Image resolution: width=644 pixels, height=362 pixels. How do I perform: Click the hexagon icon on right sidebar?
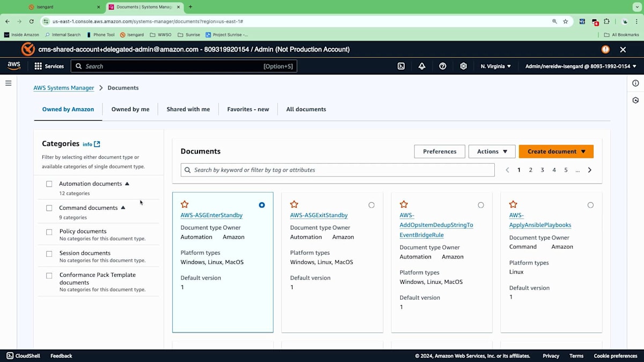(635, 100)
